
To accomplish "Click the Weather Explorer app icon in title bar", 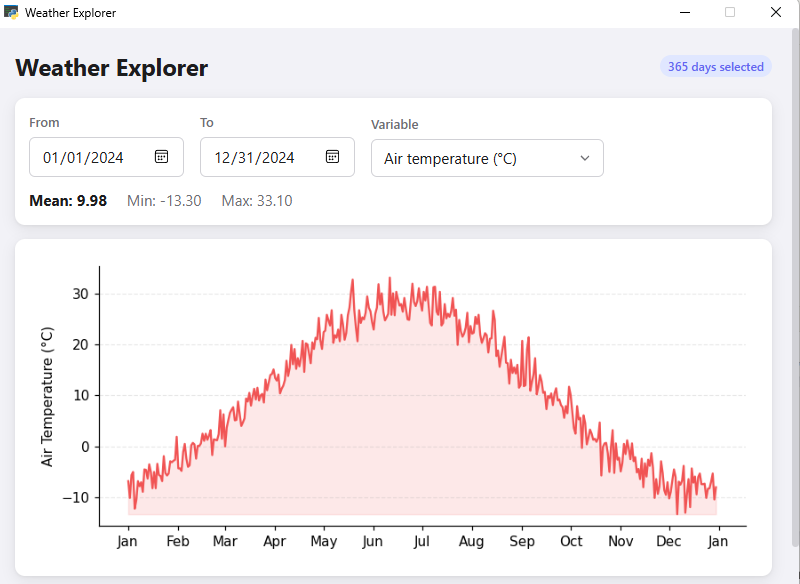I will coord(11,12).
